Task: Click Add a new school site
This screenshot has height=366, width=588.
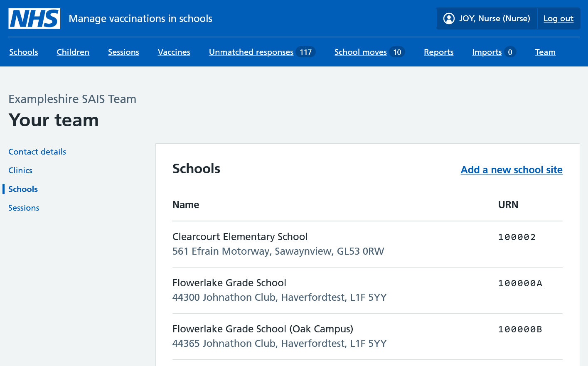Action: pos(512,170)
